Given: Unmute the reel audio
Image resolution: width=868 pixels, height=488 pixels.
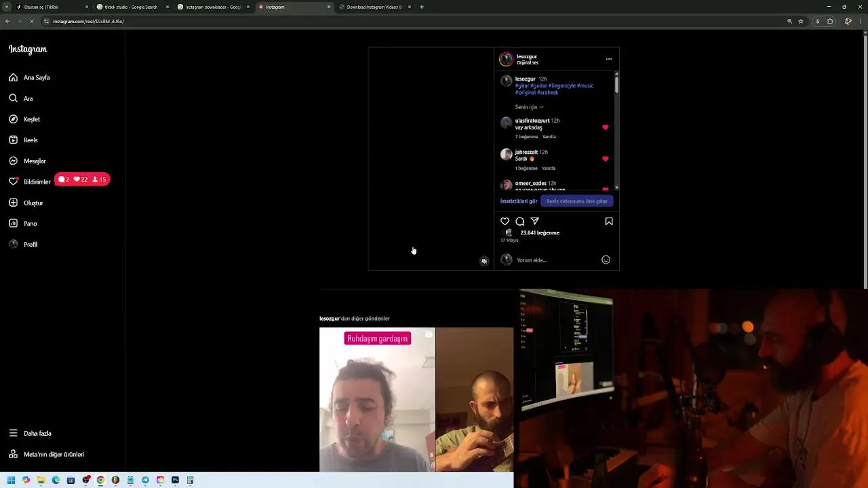Looking at the screenshot, I should [484, 261].
